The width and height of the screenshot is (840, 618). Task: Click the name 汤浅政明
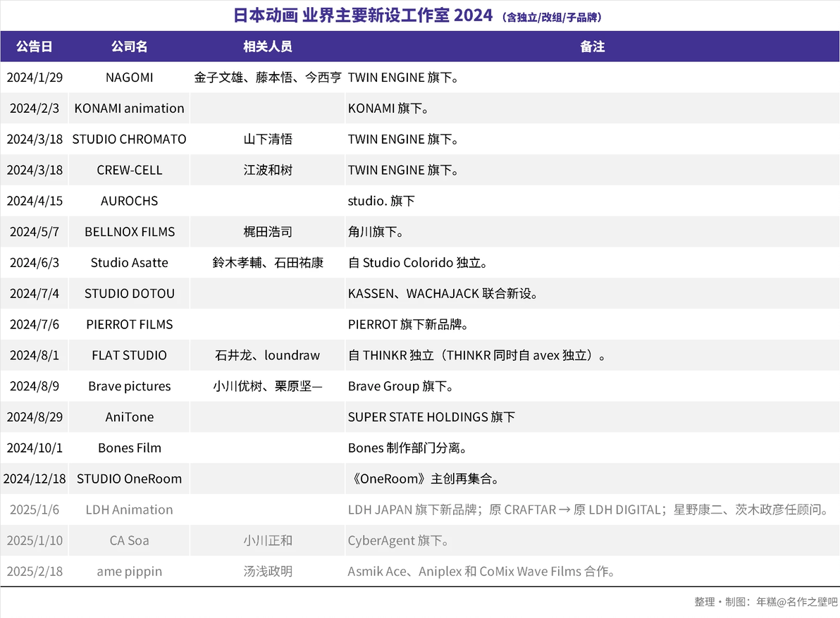click(x=267, y=571)
